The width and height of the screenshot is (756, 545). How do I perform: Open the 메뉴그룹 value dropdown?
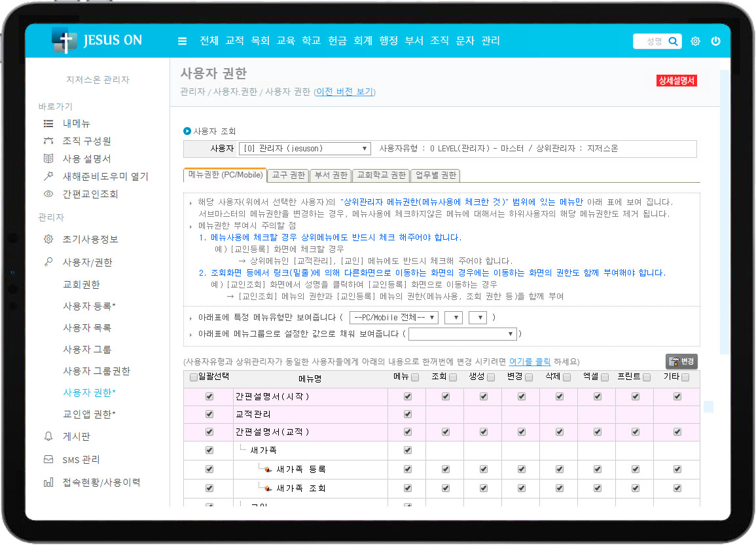click(x=462, y=334)
